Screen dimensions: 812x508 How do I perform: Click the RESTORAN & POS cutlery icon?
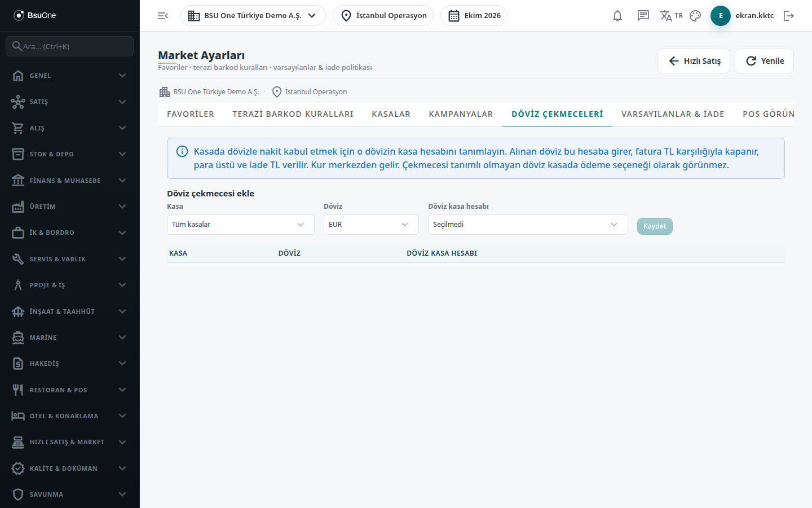pos(18,390)
